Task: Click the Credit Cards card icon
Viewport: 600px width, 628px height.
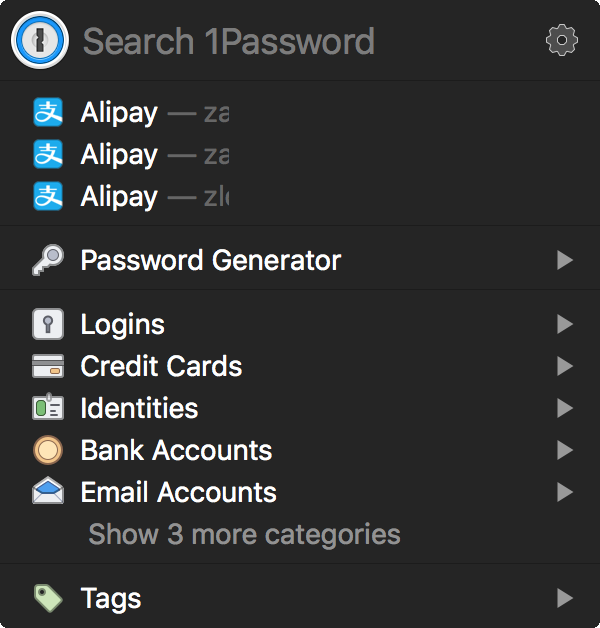Action: (48, 366)
